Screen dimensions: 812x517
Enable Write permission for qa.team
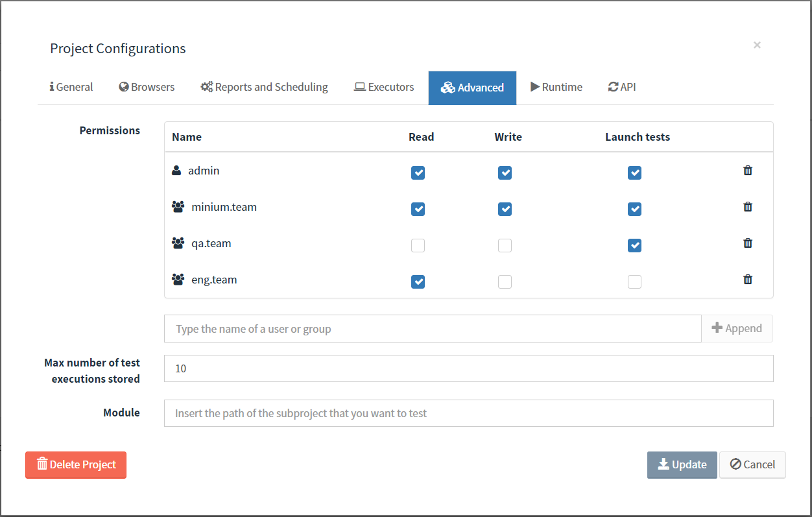tap(505, 245)
